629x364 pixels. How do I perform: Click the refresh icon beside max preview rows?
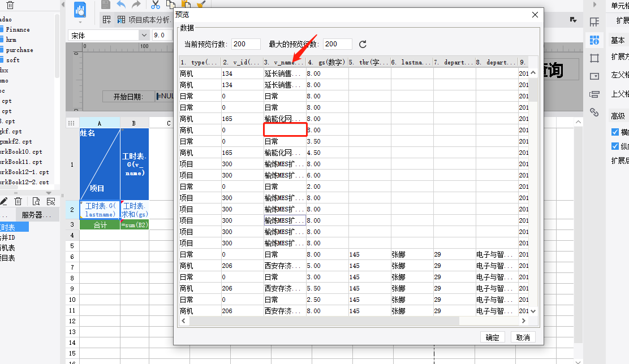tap(363, 44)
